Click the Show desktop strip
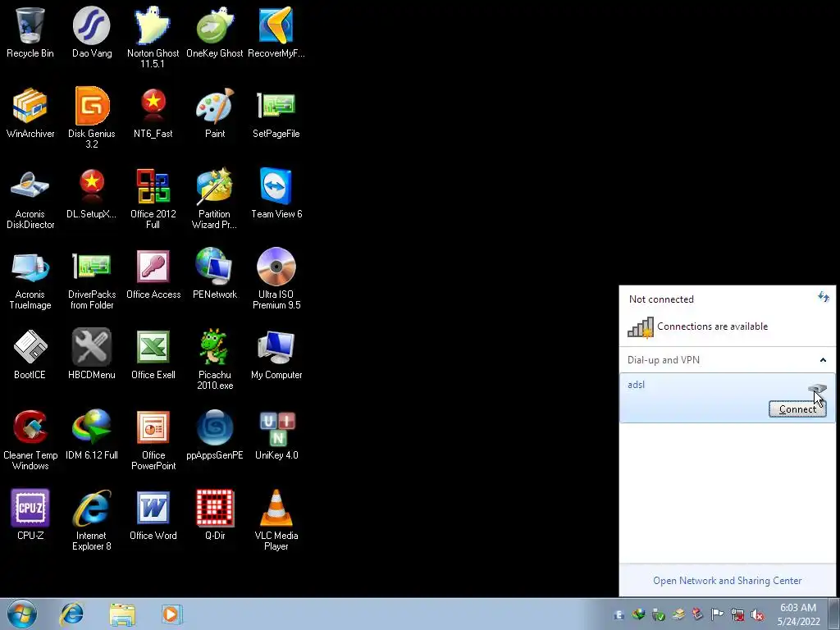Screen dimensions: 840x630 click(835, 614)
